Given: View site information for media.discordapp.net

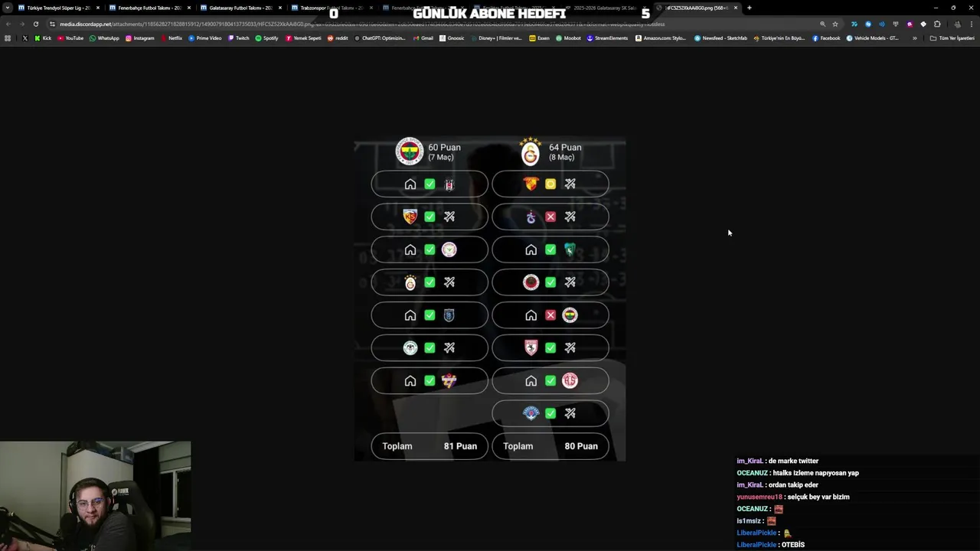Looking at the screenshot, I should [x=52, y=24].
